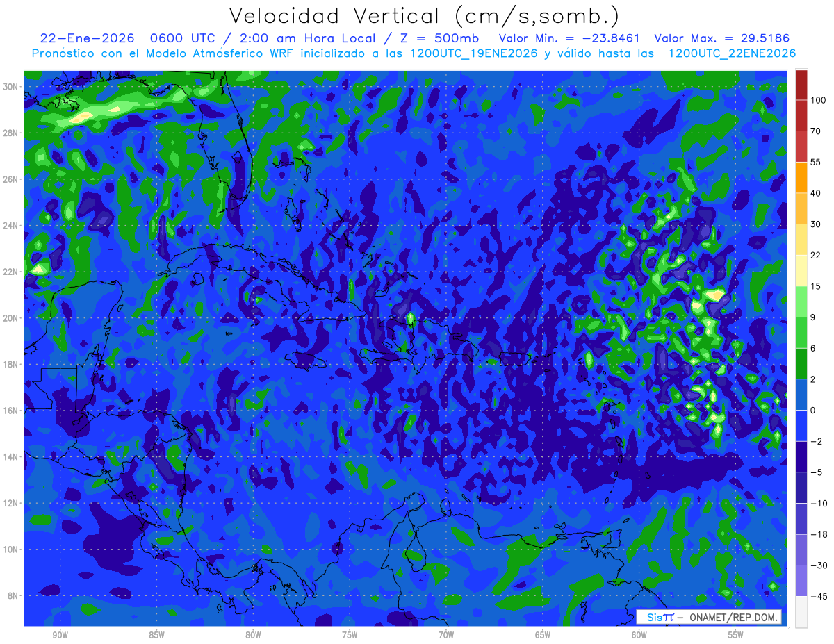Click the "26N" latitude label

(11, 179)
